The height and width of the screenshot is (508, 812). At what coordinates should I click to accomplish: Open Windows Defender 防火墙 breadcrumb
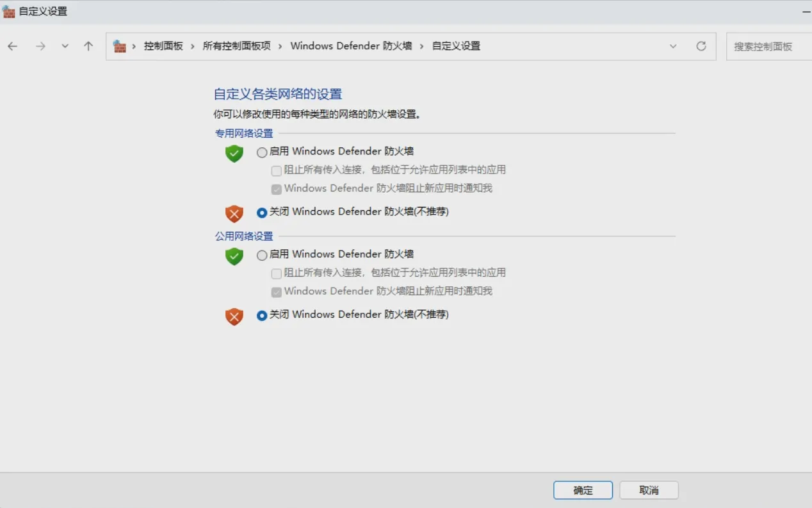click(x=351, y=46)
